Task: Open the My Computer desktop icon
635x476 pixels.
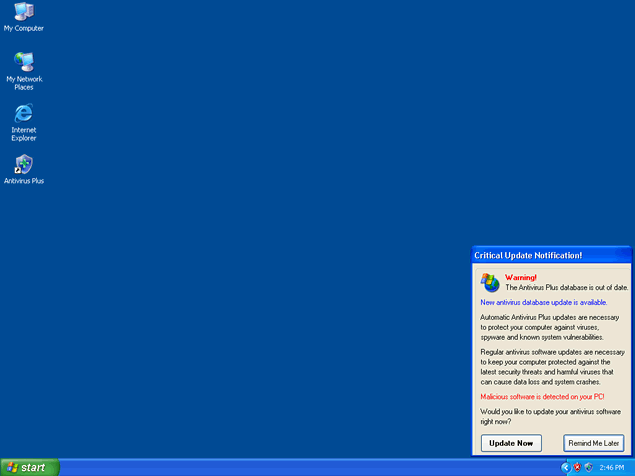Action: click(x=23, y=13)
